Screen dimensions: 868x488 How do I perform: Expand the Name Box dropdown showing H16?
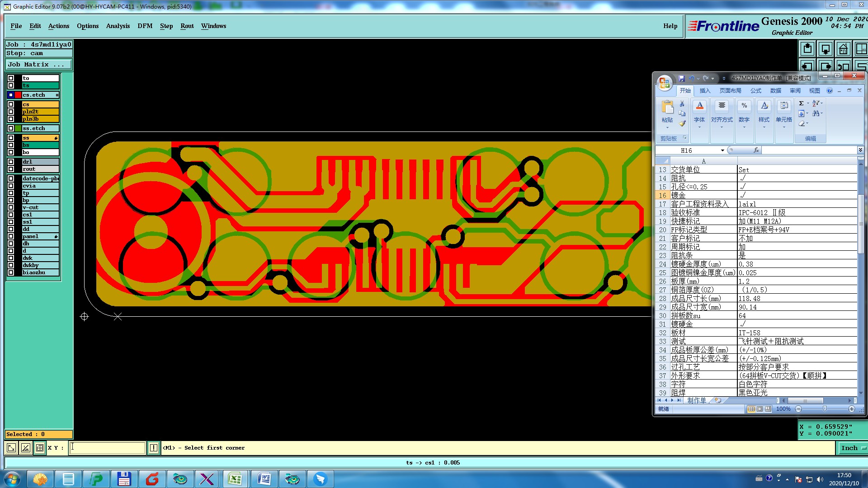(722, 150)
